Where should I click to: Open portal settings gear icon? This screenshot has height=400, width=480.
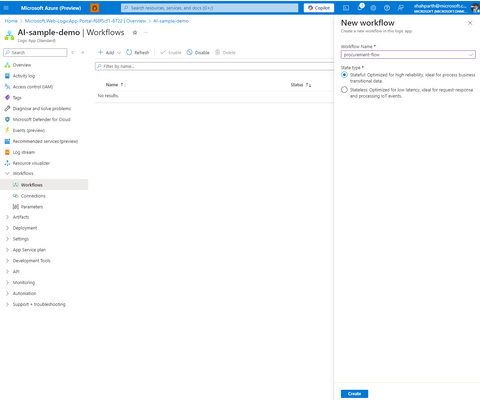pyautogui.click(x=373, y=8)
